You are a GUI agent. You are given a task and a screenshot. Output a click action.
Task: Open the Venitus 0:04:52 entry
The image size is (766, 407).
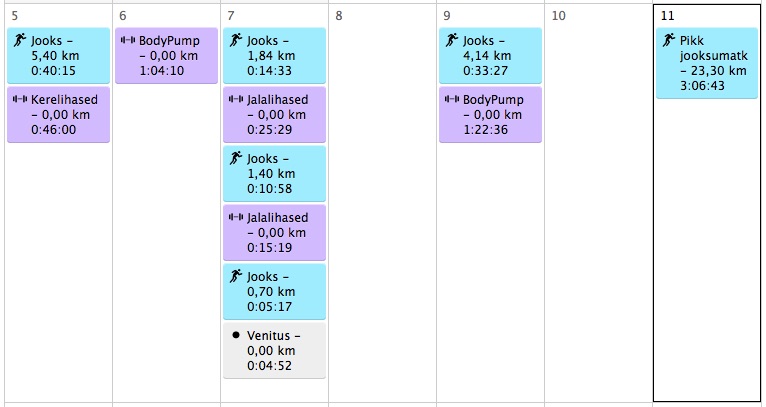click(x=274, y=351)
